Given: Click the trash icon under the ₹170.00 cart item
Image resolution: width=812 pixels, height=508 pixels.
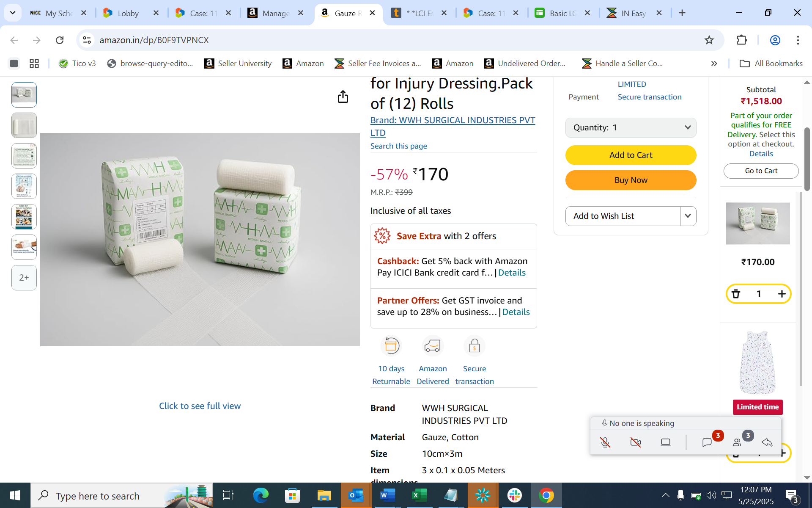Looking at the screenshot, I should click(x=736, y=294).
